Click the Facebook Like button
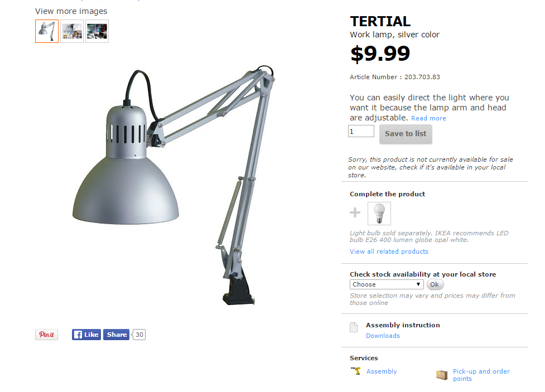This screenshot has width=545, height=392. pyautogui.click(x=86, y=335)
